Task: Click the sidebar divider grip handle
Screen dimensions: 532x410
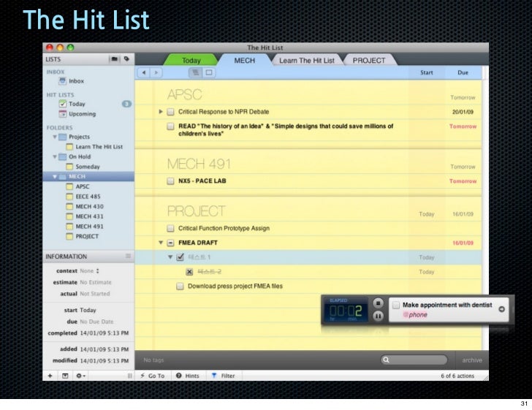Action: 129,376
